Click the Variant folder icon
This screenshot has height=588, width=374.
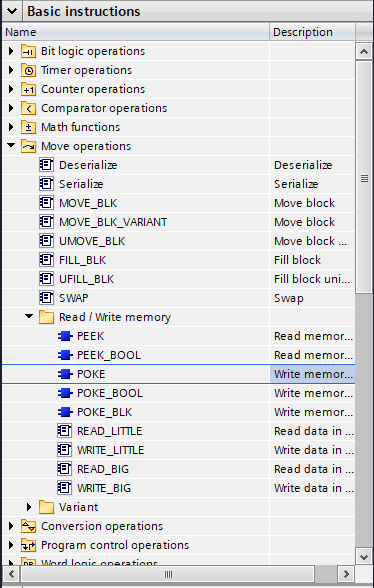[47, 507]
